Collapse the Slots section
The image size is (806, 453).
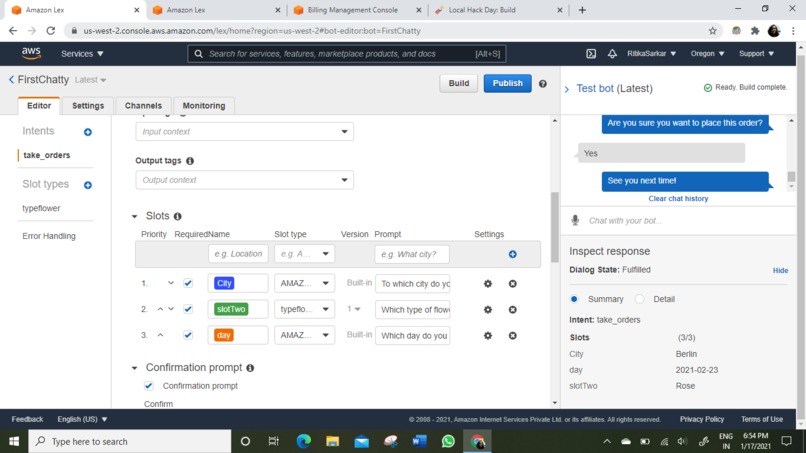tap(135, 216)
